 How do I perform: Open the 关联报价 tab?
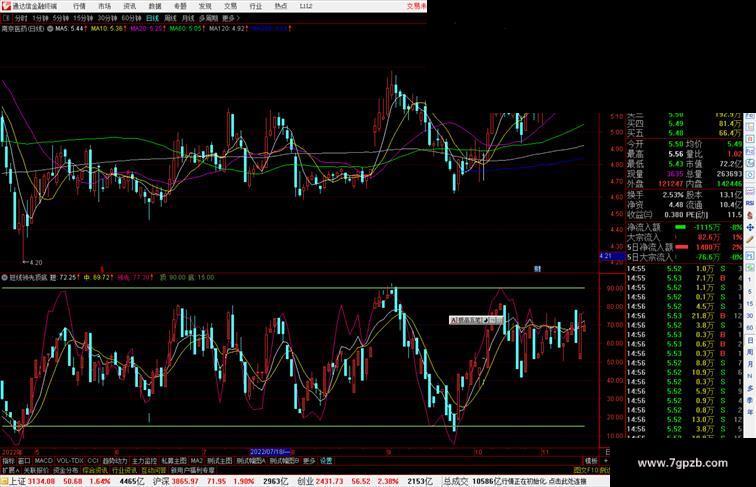click(36, 470)
